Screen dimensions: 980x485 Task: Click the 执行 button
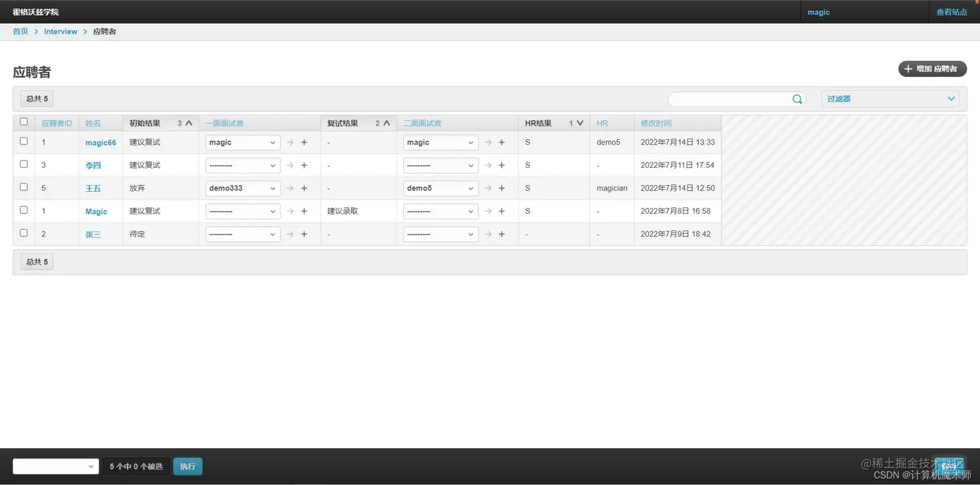(188, 466)
